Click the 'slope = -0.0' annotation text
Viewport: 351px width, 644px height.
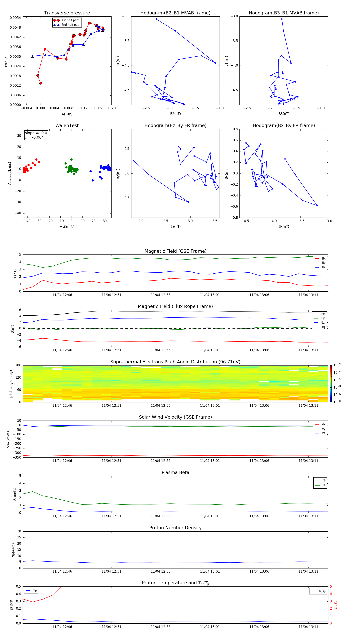pyautogui.click(x=36, y=133)
